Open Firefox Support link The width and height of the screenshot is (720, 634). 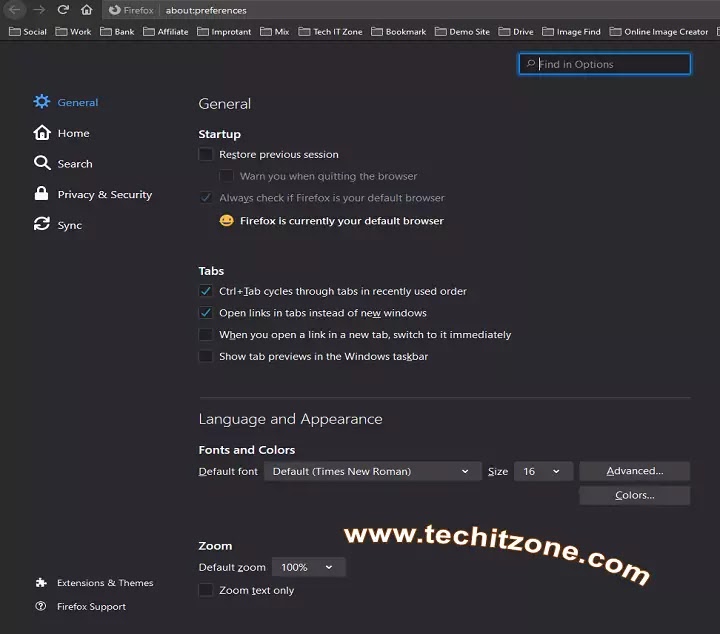click(x=91, y=606)
